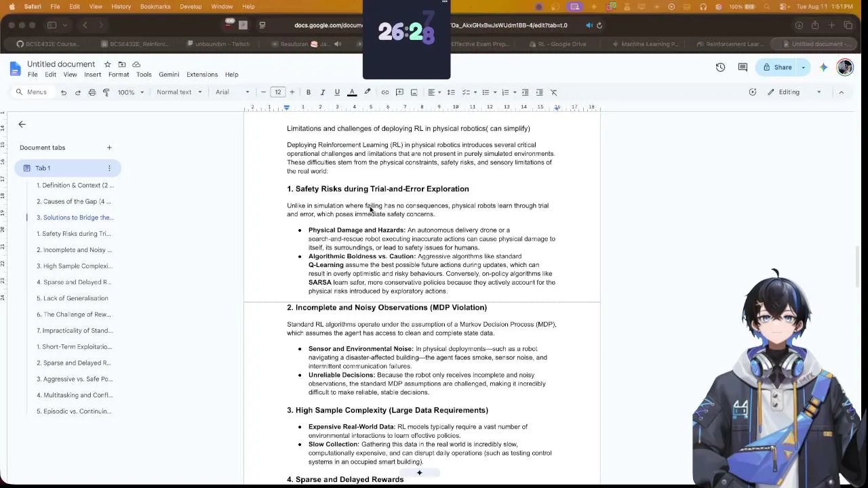
Task: Open the Gemini menu
Action: click(169, 75)
